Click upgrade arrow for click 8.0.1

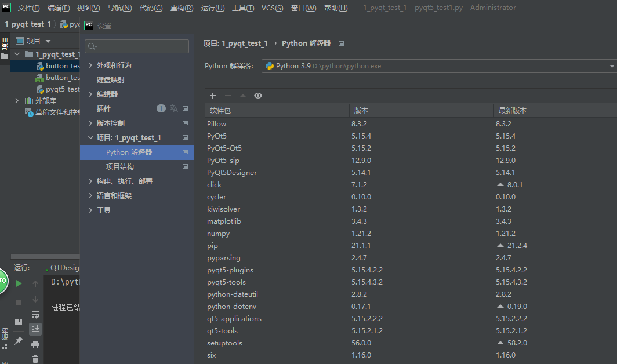pos(500,184)
